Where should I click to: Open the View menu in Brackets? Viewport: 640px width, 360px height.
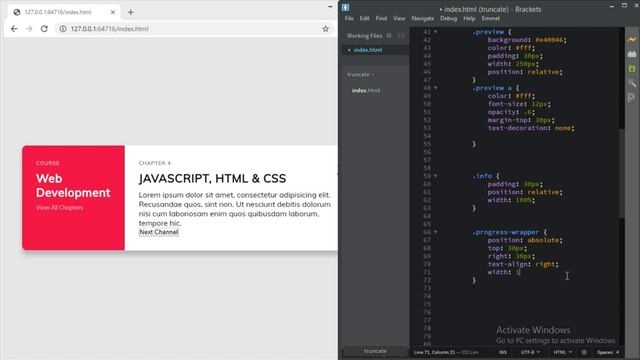(399, 18)
